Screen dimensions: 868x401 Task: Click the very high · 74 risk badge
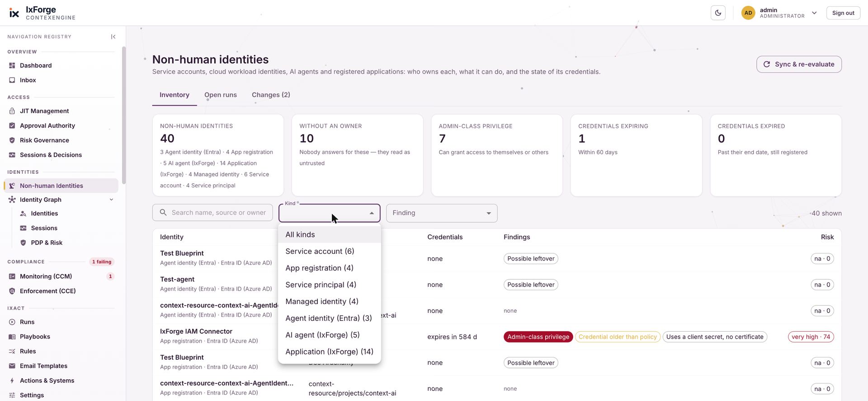(811, 337)
